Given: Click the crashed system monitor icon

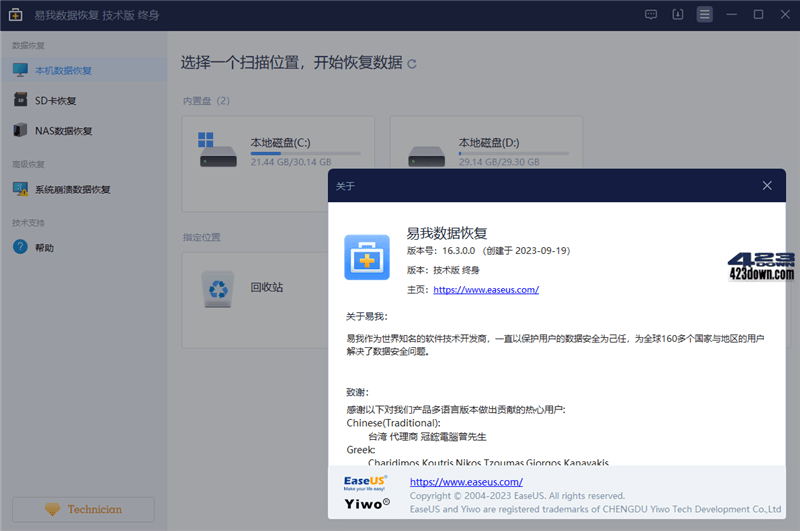Looking at the screenshot, I should (20, 189).
